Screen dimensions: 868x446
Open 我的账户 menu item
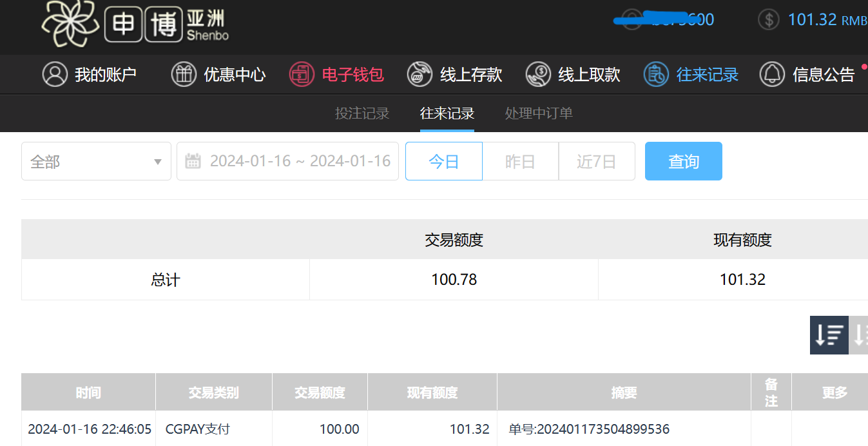90,74
